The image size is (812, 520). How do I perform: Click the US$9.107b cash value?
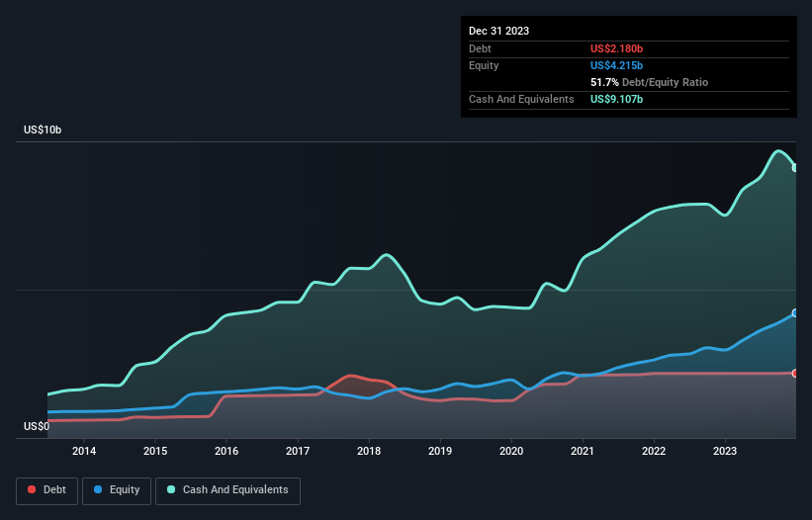616,99
